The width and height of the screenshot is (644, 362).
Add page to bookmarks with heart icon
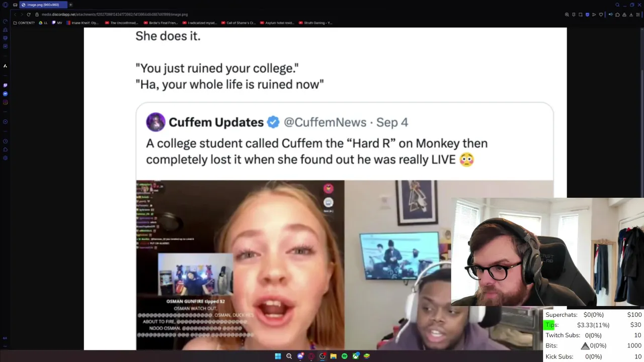(x=601, y=15)
